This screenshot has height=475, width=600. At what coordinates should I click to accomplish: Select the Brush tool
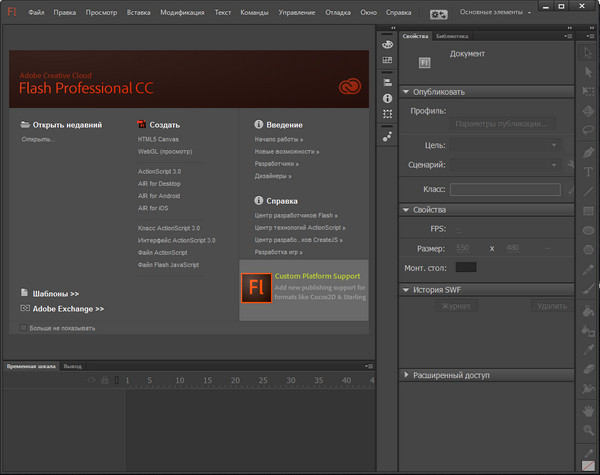(x=589, y=288)
